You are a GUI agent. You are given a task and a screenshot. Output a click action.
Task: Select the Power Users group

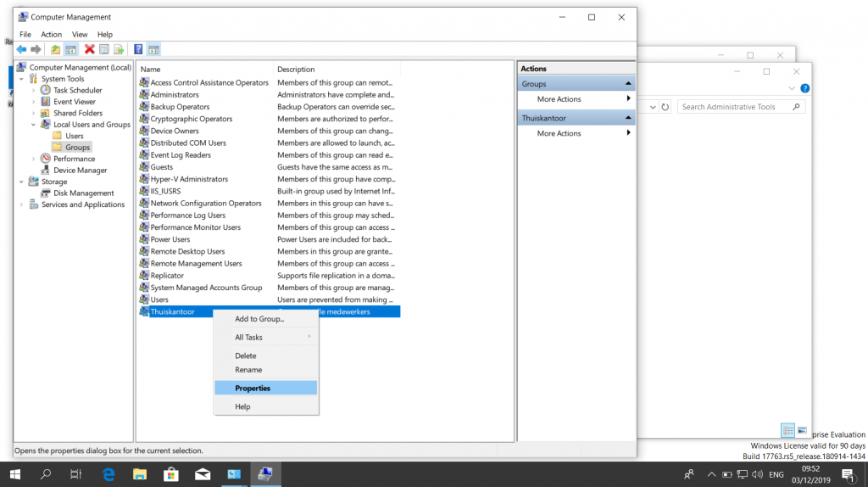pos(170,239)
